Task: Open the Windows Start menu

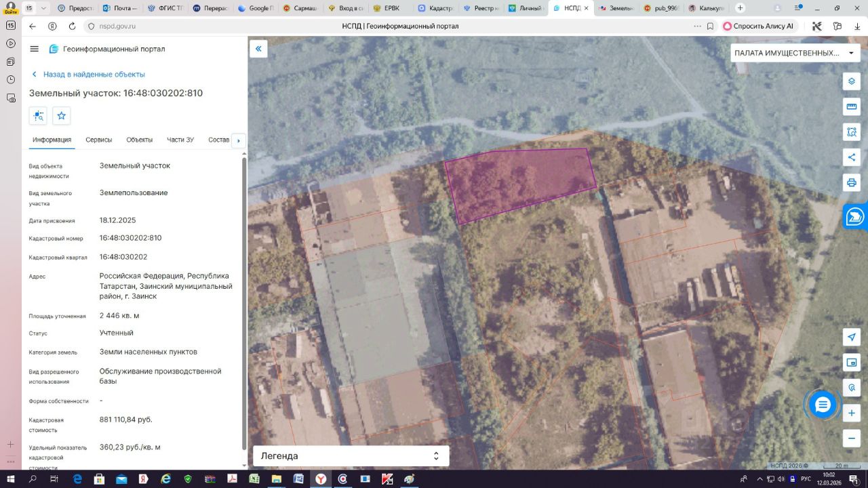Action: tap(11, 479)
